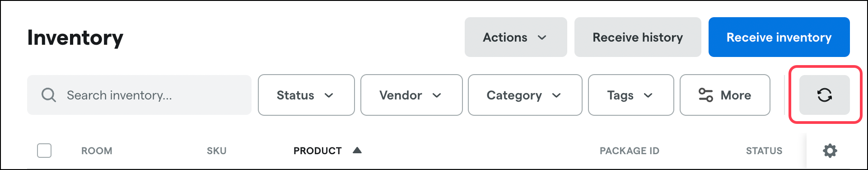Image resolution: width=868 pixels, height=170 pixels.
Task: Click the Receive history button
Action: pyautogui.click(x=638, y=37)
